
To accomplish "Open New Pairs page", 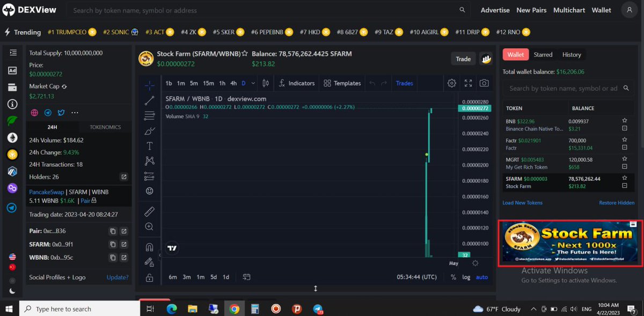I will [531, 10].
